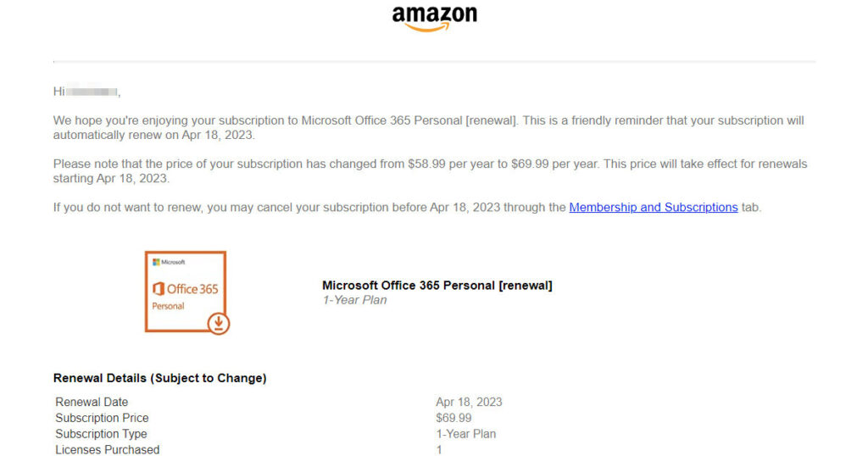Click the $69.99 subscription price value
This screenshot has height=456, width=868.
[453, 419]
